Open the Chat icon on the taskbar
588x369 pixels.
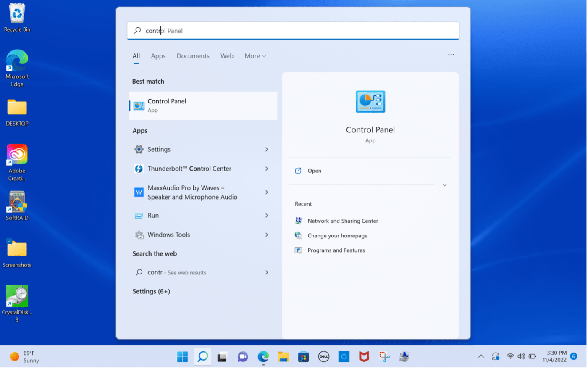point(243,357)
